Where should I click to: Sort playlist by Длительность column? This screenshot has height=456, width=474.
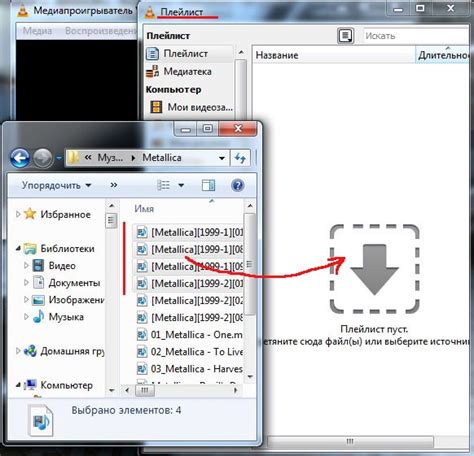pos(442,55)
